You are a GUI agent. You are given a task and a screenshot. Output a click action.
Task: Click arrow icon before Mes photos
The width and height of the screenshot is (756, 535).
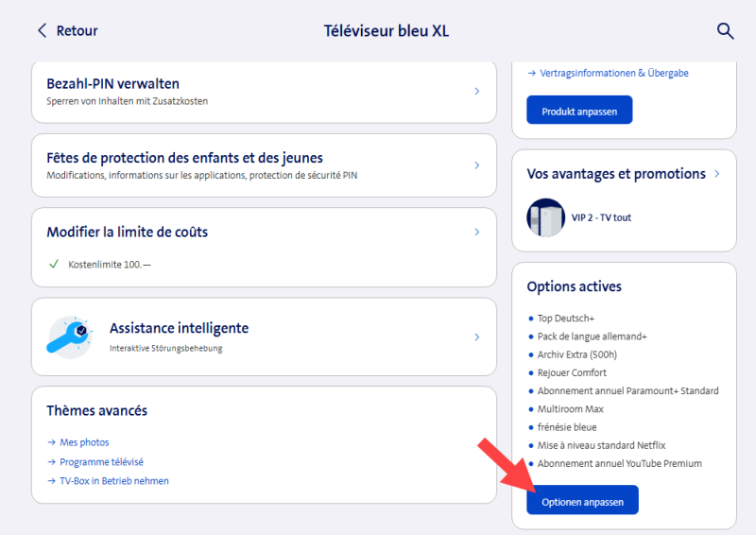pos(52,442)
